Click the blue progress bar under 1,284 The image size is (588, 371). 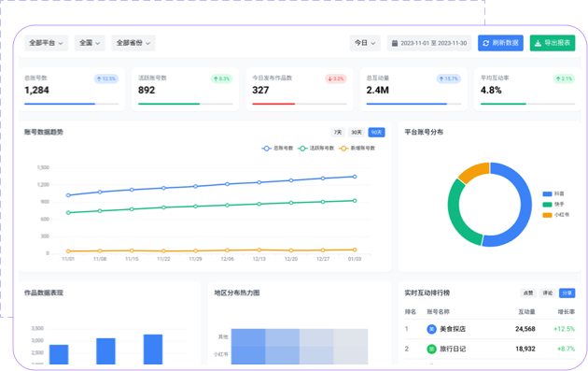[x=60, y=104]
